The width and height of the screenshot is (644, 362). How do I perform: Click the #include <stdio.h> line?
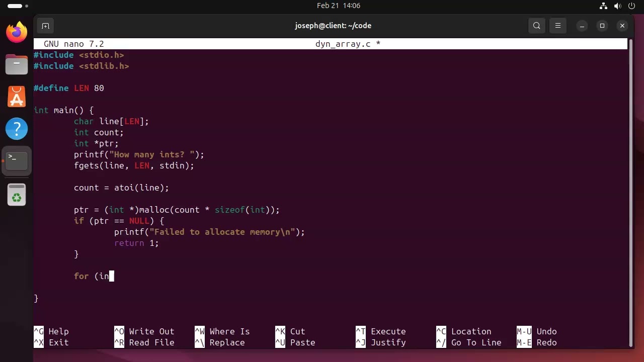(x=79, y=55)
